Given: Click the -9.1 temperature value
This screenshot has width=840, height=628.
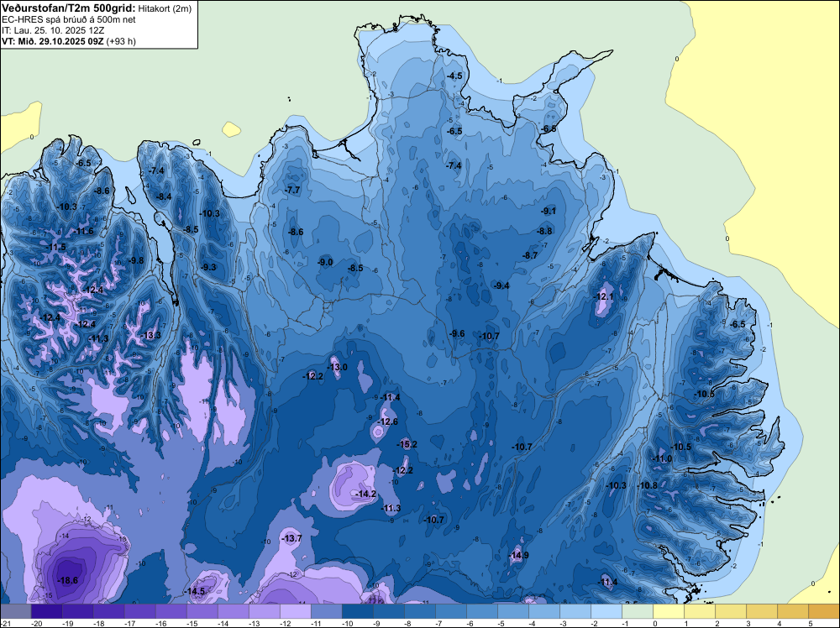Looking at the screenshot, I should 549,212.
